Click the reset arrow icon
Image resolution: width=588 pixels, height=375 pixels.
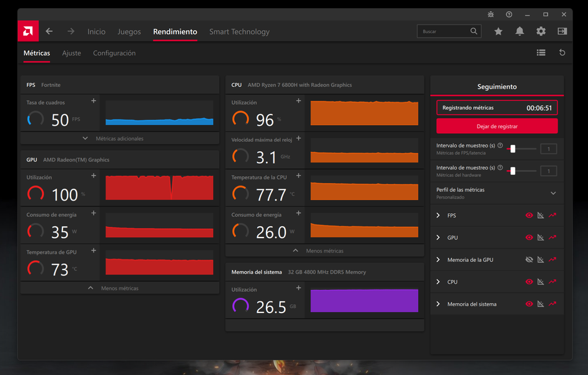[x=562, y=53]
